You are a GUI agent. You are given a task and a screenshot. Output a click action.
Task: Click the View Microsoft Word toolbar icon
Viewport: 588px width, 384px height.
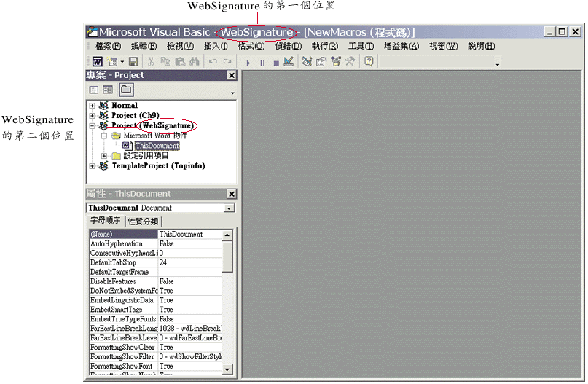pos(98,61)
